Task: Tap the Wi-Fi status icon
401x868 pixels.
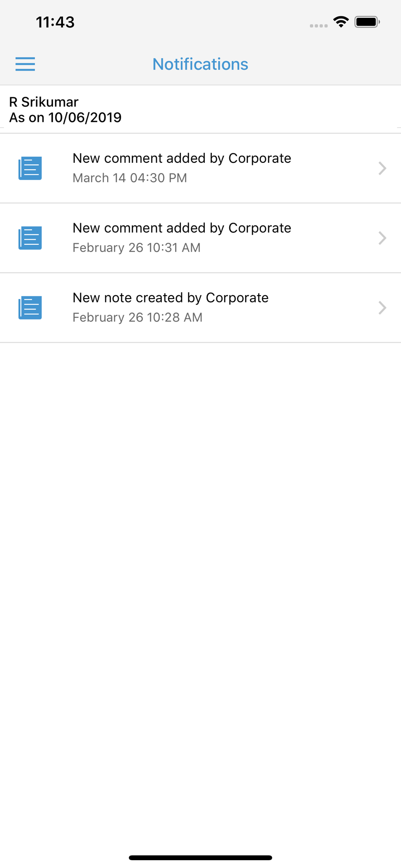Action: click(x=341, y=22)
